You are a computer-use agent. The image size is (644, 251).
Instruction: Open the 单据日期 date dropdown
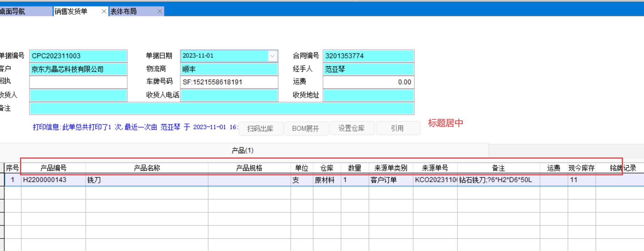[x=272, y=56]
